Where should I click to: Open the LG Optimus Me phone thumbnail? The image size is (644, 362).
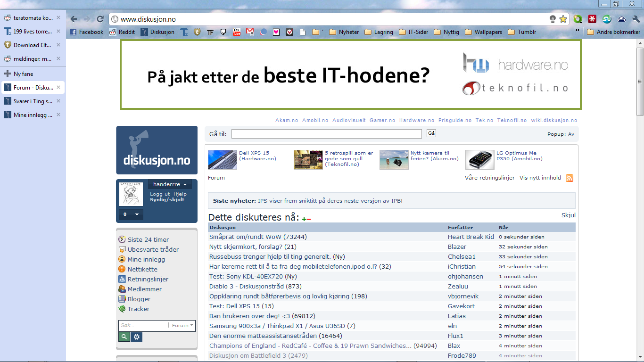point(480,160)
